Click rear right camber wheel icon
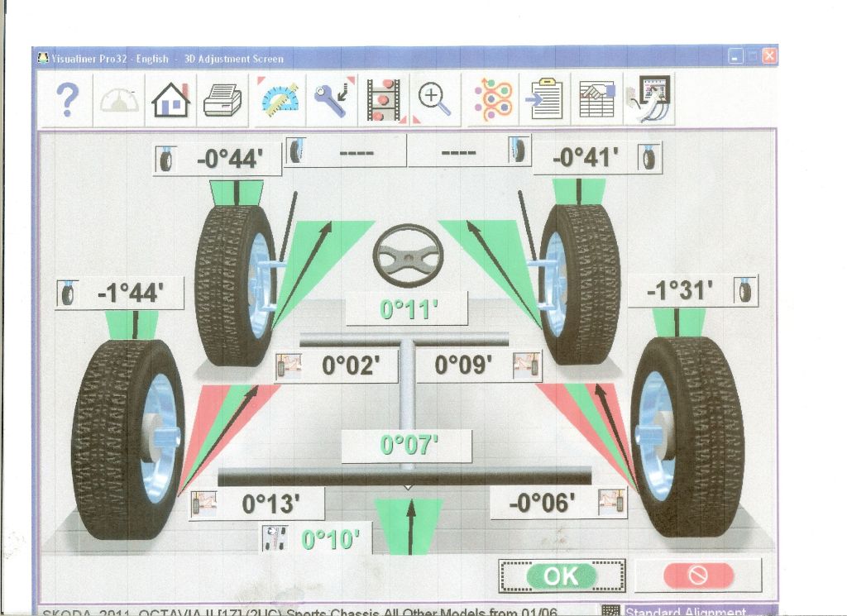Image resolution: width=847 pixels, height=616 pixels. point(745,291)
